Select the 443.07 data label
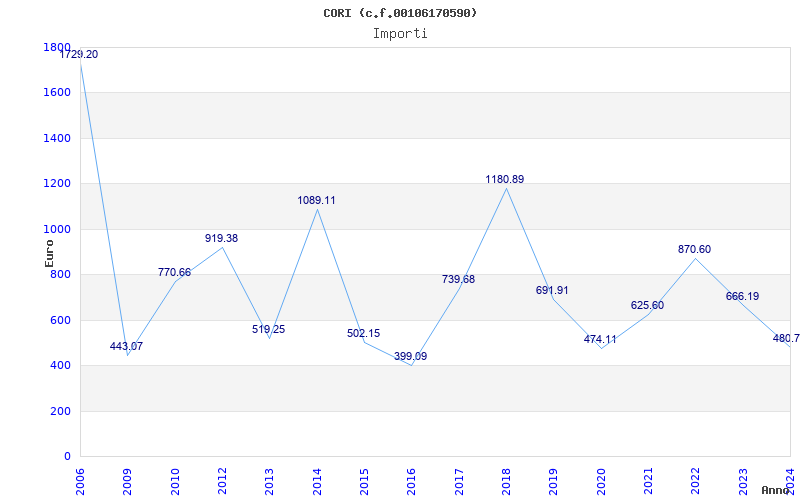800x500 pixels. click(127, 346)
